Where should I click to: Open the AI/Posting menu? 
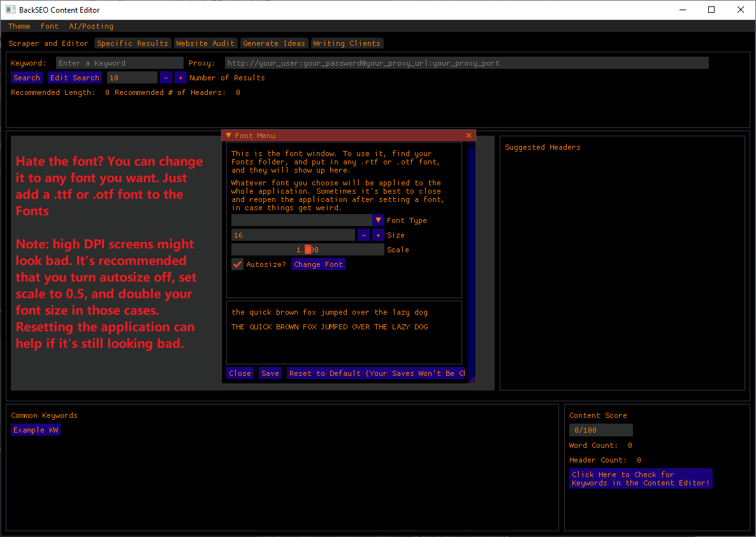click(91, 26)
